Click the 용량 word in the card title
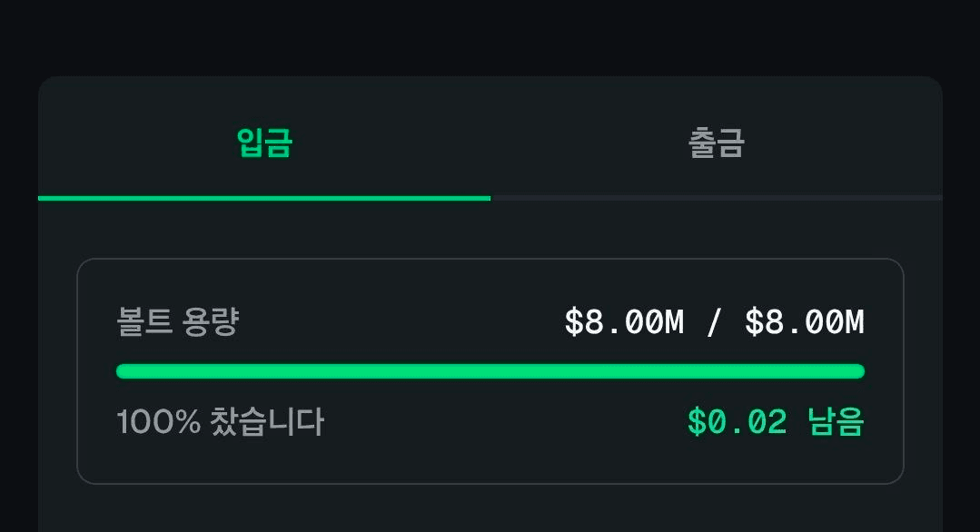 [x=211, y=322]
